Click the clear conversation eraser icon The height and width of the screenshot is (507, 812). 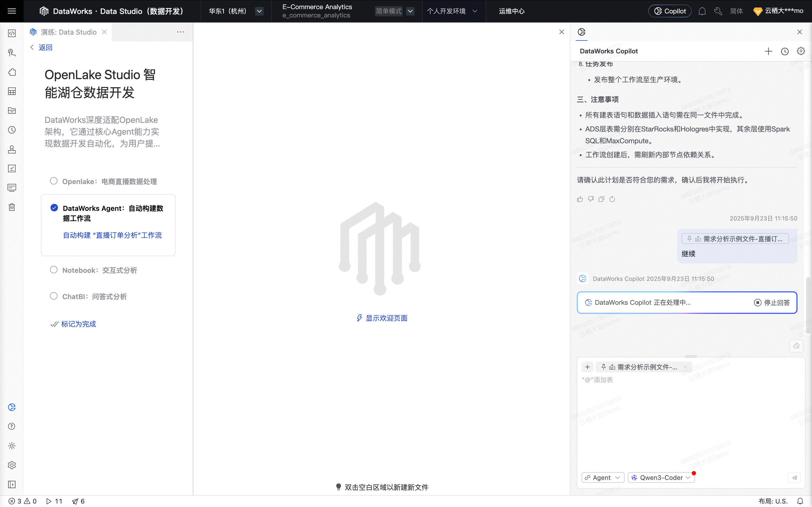pyautogui.click(x=796, y=346)
